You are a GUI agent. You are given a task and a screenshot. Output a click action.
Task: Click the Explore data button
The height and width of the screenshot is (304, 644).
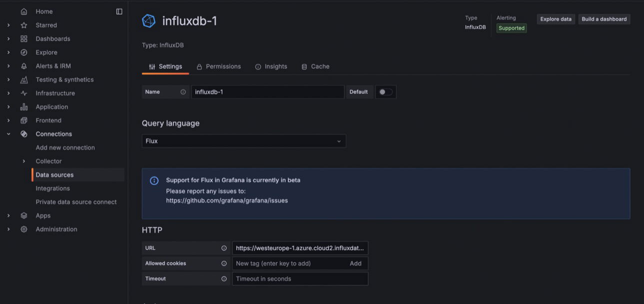tap(556, 19)
